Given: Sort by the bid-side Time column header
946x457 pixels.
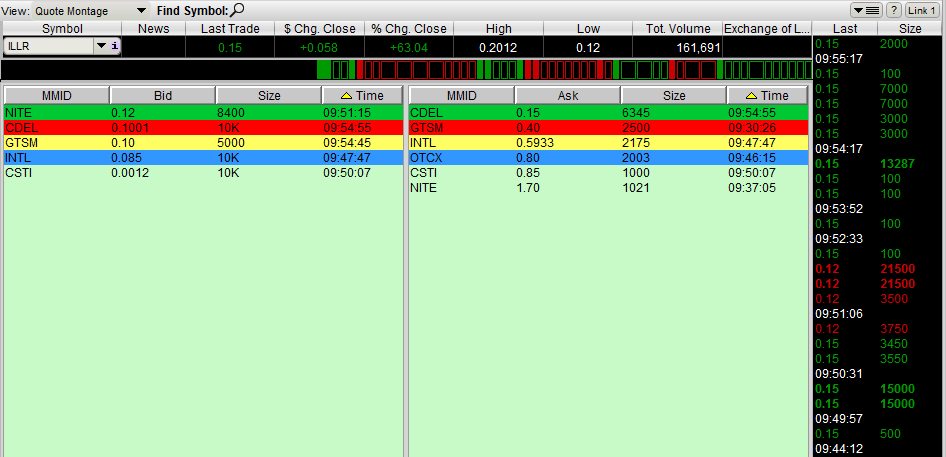Looking at the screenshot, I should [x=363, y=95].
